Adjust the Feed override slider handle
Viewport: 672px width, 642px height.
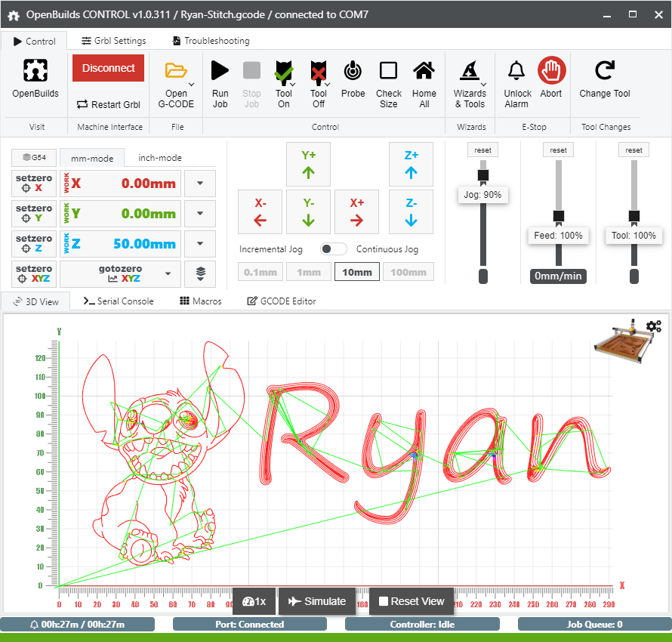click(559, 217)
